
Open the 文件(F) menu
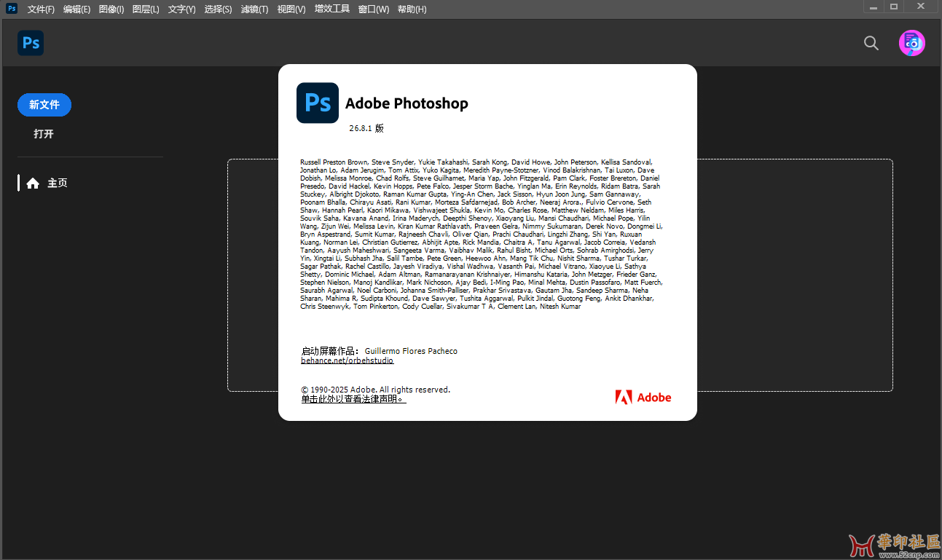coord(41,9)
